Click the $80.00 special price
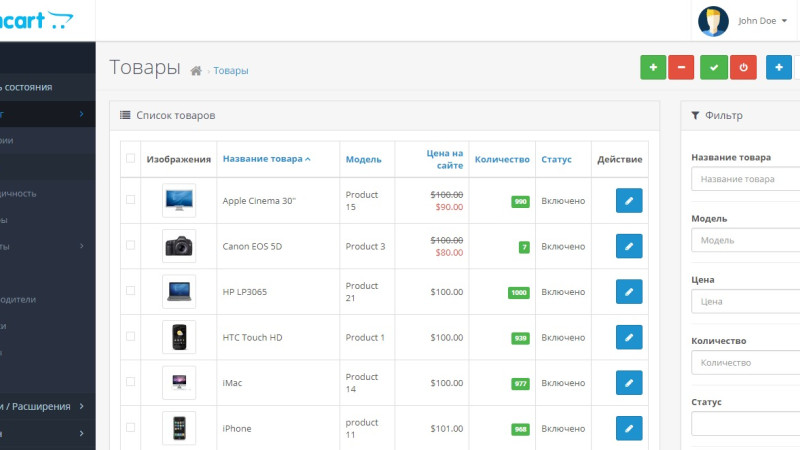The image size is (800, 450). pyautogui.click(x=449, y=253)
